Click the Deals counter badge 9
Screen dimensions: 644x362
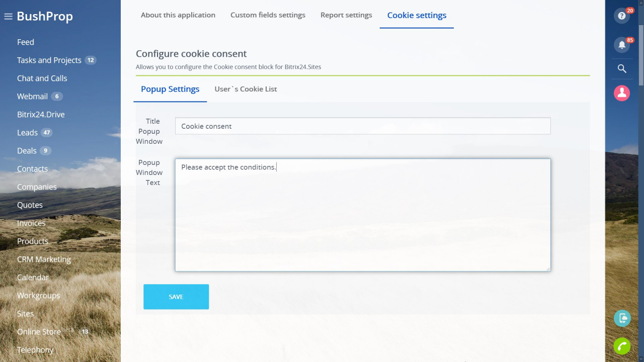(x=46, y=151)
